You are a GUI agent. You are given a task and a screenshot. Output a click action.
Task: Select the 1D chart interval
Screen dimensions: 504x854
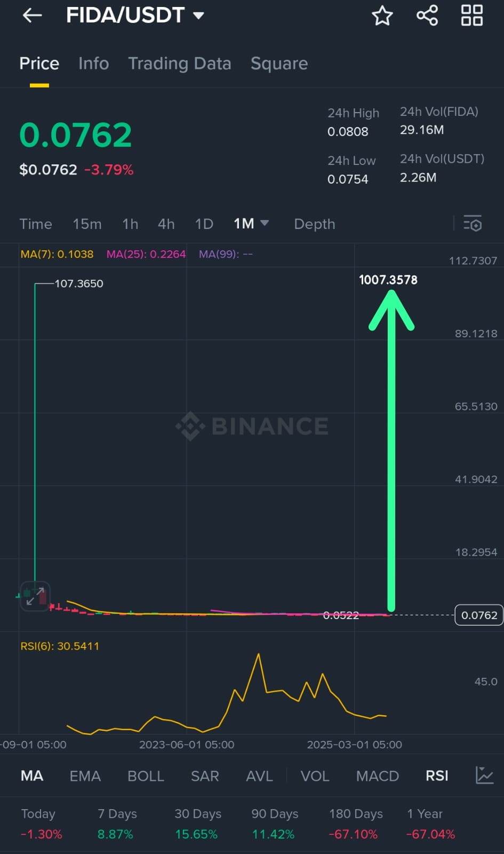coord(204,224)
